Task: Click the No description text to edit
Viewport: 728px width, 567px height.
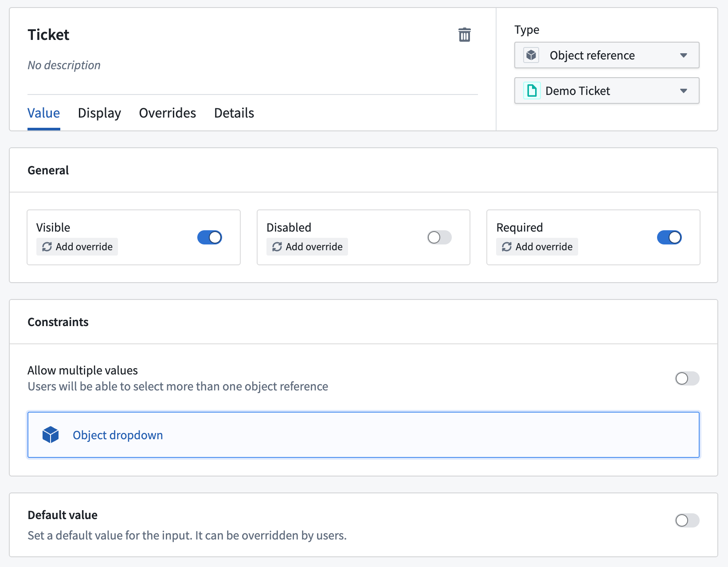Action: click(64, 65)
